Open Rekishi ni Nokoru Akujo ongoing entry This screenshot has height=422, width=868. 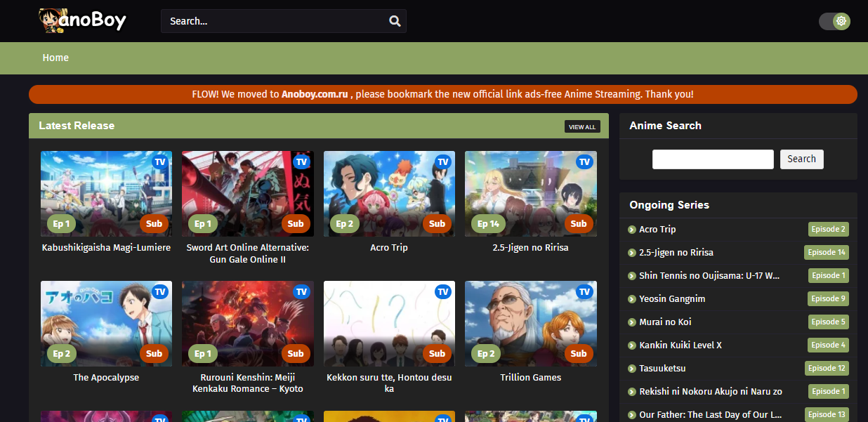click(711, 392)
